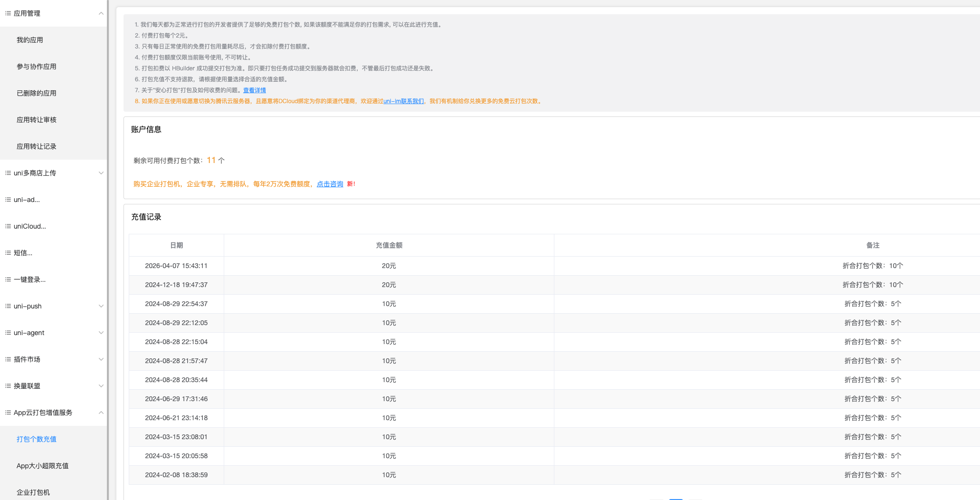Screen dimensions: 980x500
Task: Expand the uni多商店上传 chevron
Action: pos(101,173)
